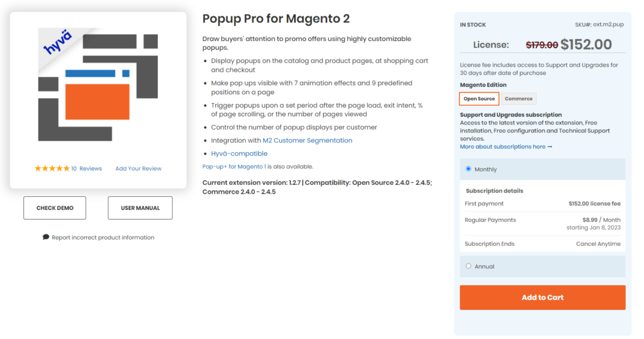Viewport: 644px width, 339px height.
Task: Click the speech bubble report icon
Action: pos(46,237)
